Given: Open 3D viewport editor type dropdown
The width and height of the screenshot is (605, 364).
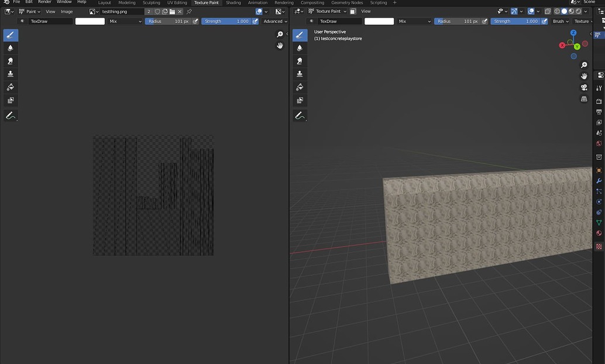Looking at the screenshot, I should (298, 11).
